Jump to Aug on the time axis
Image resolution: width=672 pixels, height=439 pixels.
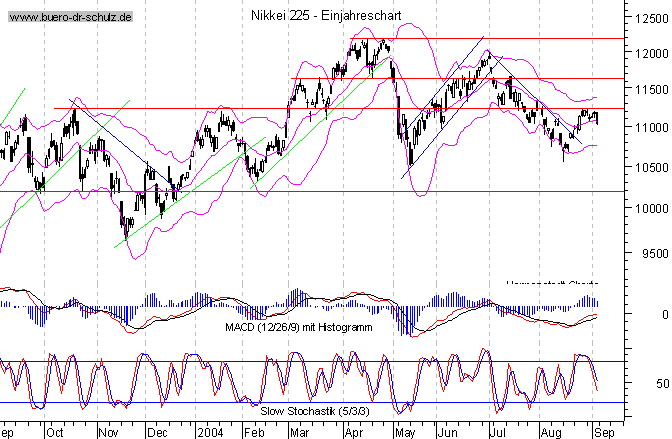[550, 432]
